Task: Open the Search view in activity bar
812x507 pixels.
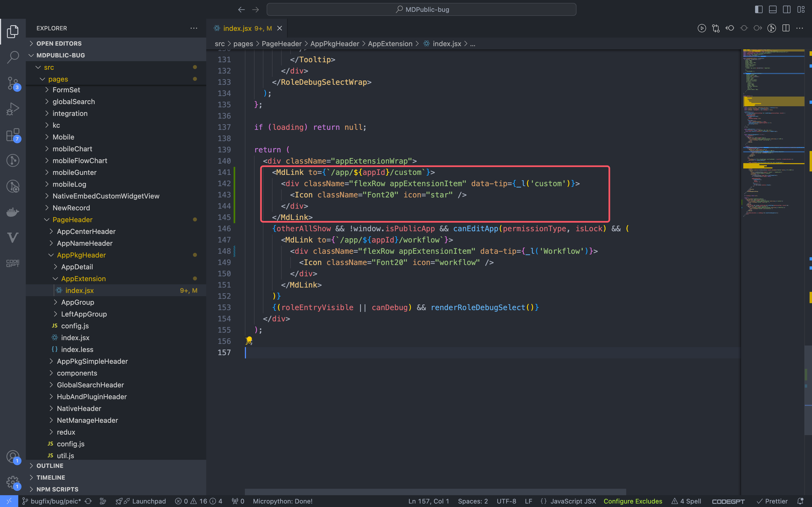Action: 13,57
